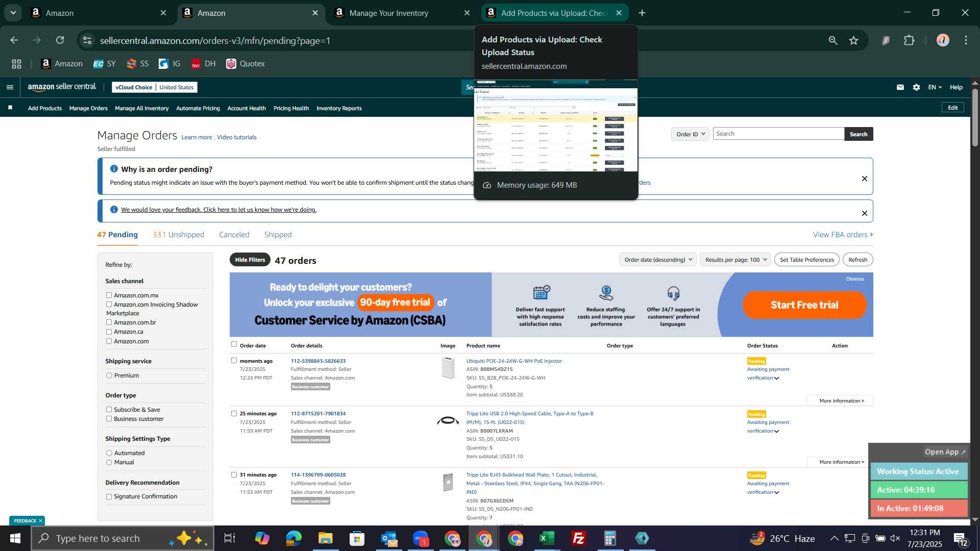The width and height of the screenshot is (980, 551).
Task: Open FileZilla from the taskbar
Action: (x=579, y=538)
